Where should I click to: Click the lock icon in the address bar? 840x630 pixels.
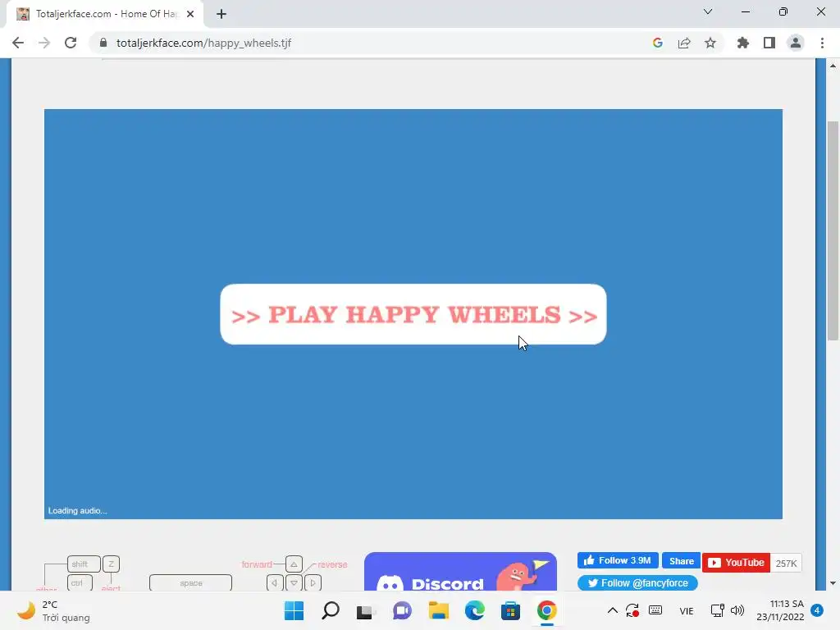pos(103,43)
